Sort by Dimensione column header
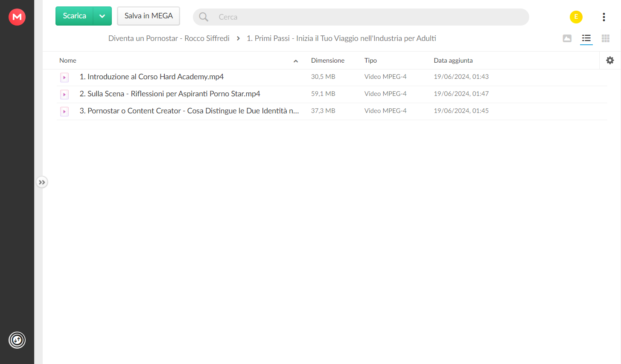Image resolution: width=621 pixels, height=364 pixels. coord(328,61)
